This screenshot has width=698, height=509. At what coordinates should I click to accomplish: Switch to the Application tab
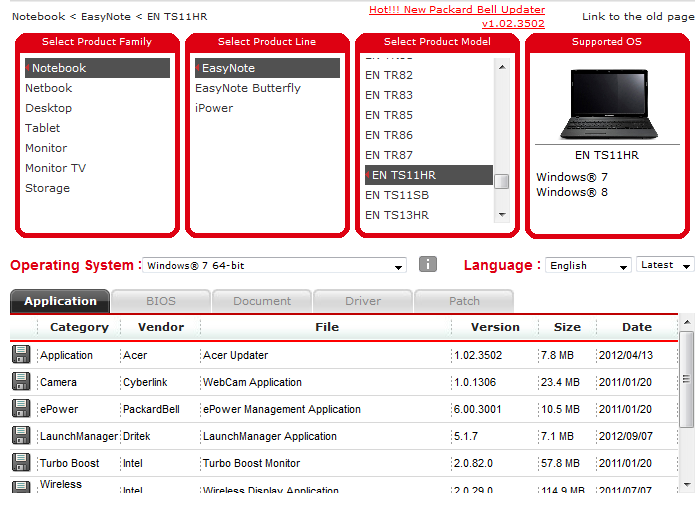tap(60, 301)
